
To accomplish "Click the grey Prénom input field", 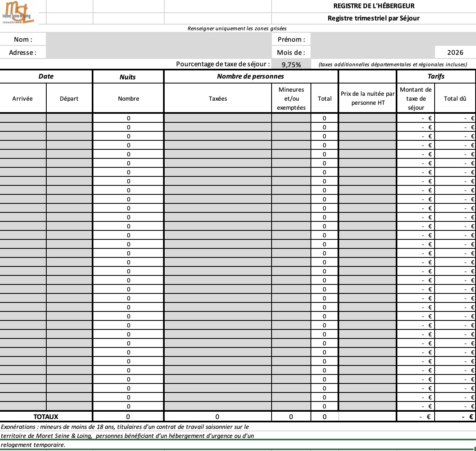I will coord(392,39).
